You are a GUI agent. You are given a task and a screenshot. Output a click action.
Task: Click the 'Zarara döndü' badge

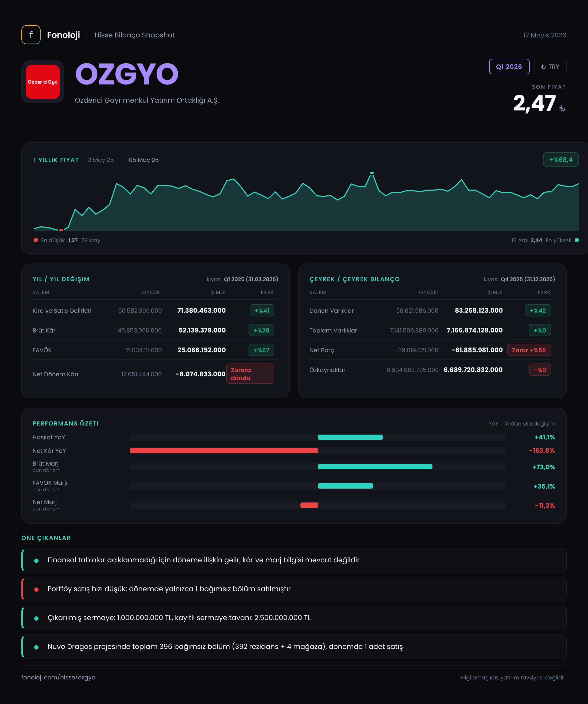250,374
